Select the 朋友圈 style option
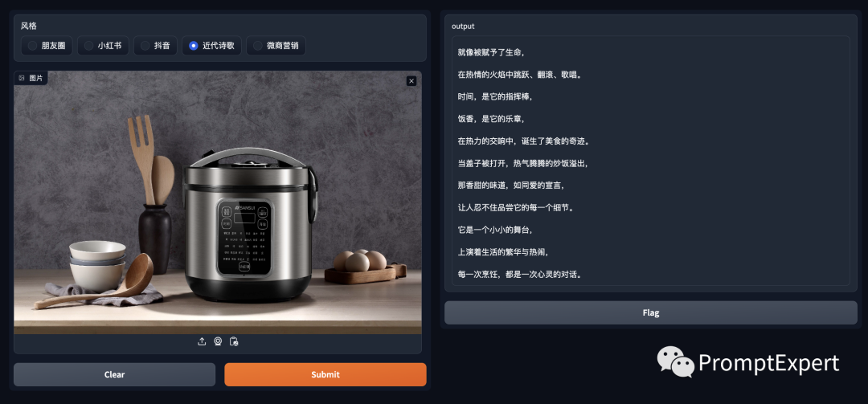The width and height of the screenshot is (868, 404). [47, 46]
